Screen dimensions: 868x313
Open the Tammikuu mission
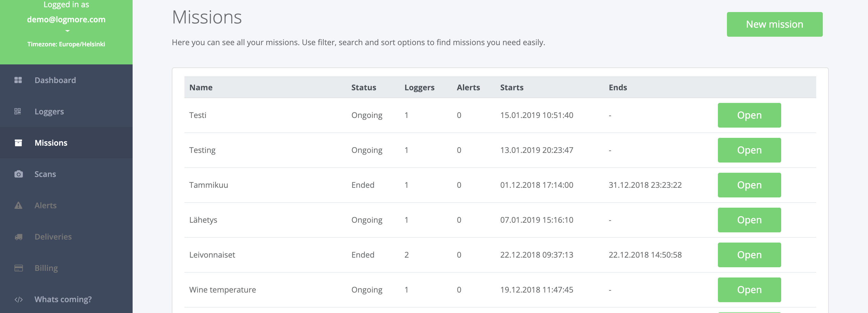[x=749, y=185]
